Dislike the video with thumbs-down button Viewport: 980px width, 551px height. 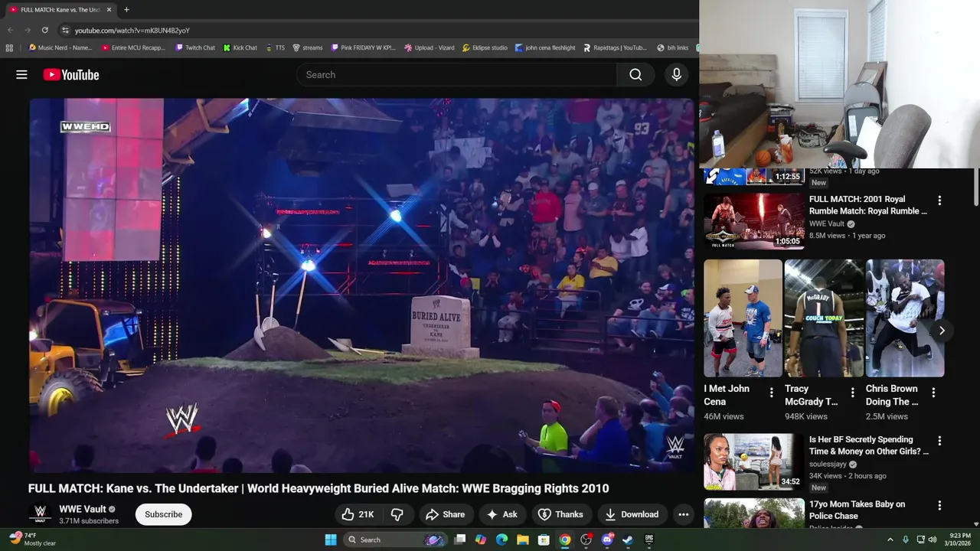[397, 514]
